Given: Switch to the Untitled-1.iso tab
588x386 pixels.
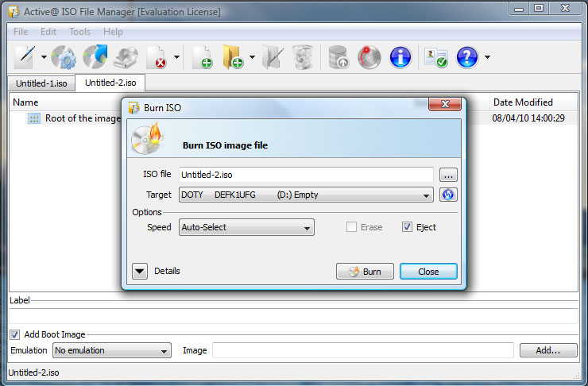Looking at the screenshot, I should coord(41,83).
